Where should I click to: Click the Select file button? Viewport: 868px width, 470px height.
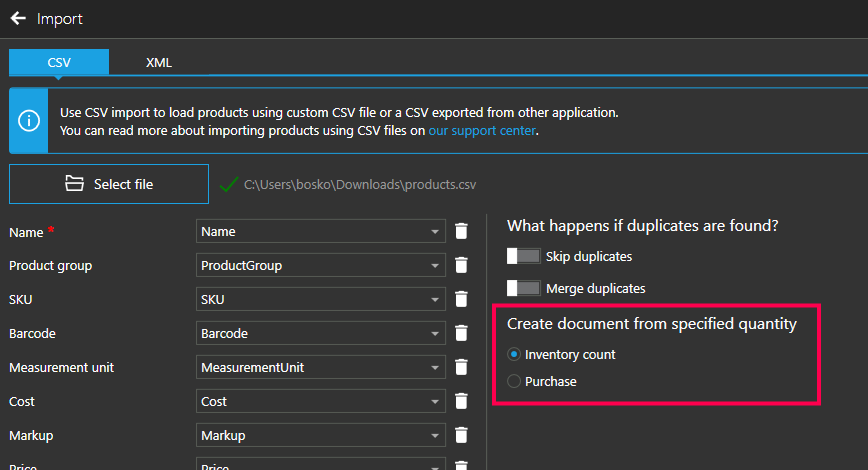click(109, 184)
